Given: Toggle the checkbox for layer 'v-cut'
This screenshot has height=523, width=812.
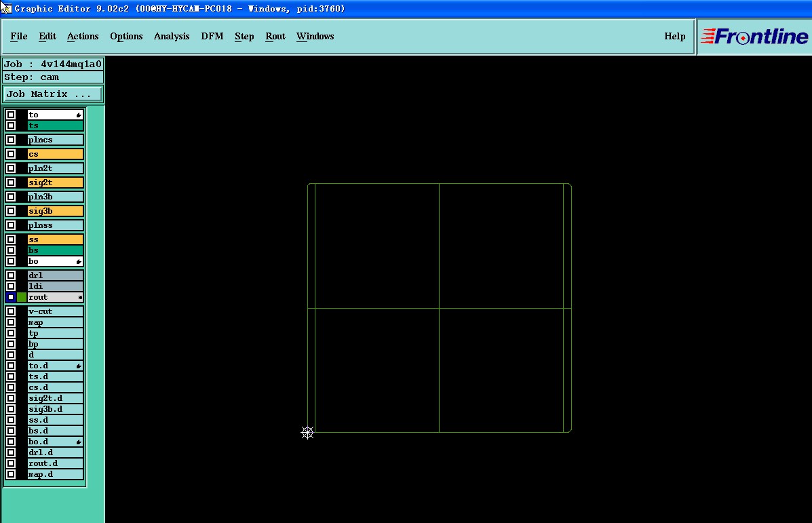Looking at the screenshot, I should pyautogui.click(x=11, y=311).
